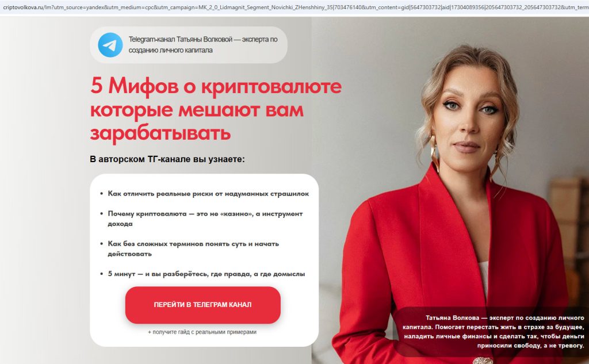Screen dimensions: 589x364
Task: Click the ПЕРЕЙТИ В ТЕЛЕГРАМ КАНАЛ button
Action: pos(203,305)
